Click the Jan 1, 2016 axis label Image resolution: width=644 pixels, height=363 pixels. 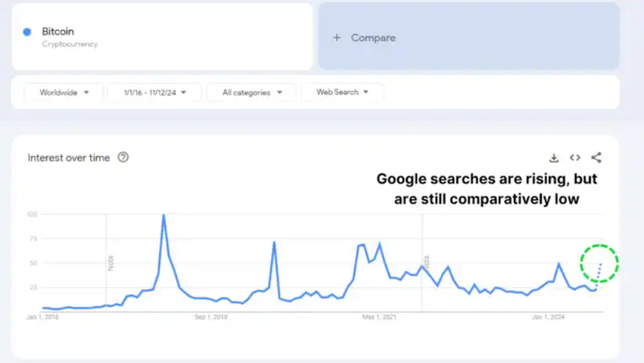point(43,317)
